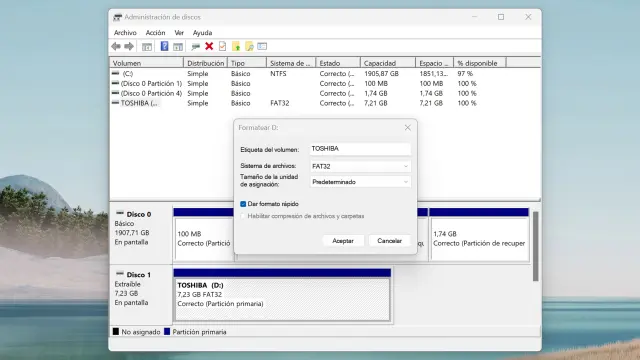Open the Sistema de archivos FAT32 dropdown
640x360 pixels.
(x=360, y=166)
